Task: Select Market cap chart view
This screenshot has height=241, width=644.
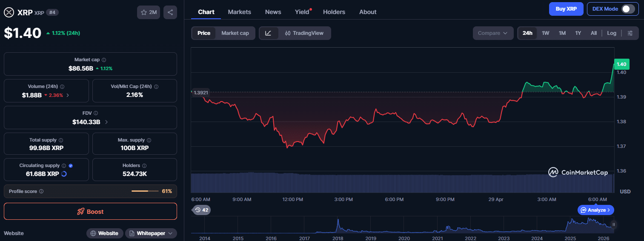Action: [235, 33]
